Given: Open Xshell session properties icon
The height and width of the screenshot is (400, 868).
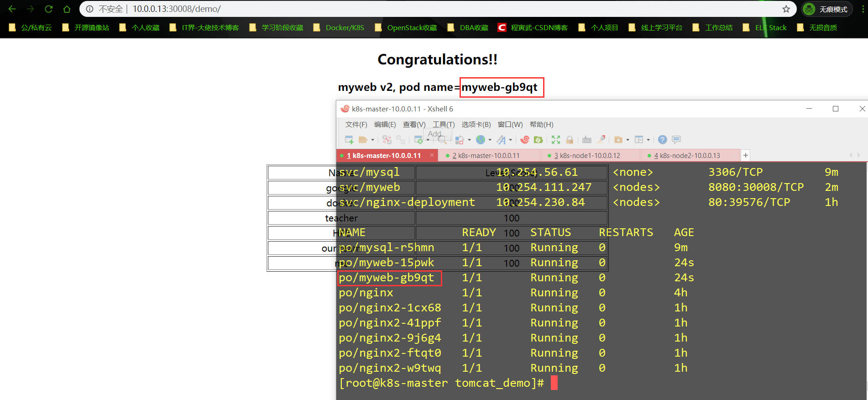Looking at the screenshot, I should pyautogui.click(x=418, y=140).
